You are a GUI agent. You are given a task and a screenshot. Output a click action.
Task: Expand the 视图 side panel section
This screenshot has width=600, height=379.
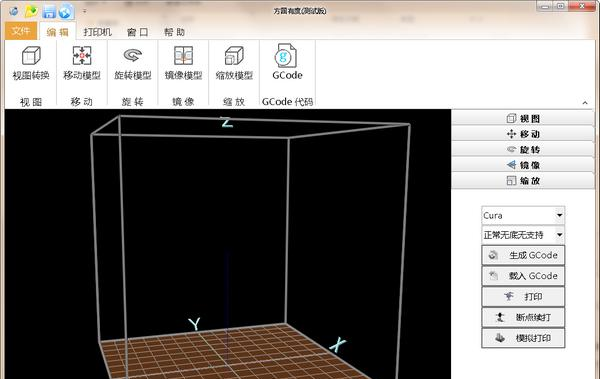523,118
